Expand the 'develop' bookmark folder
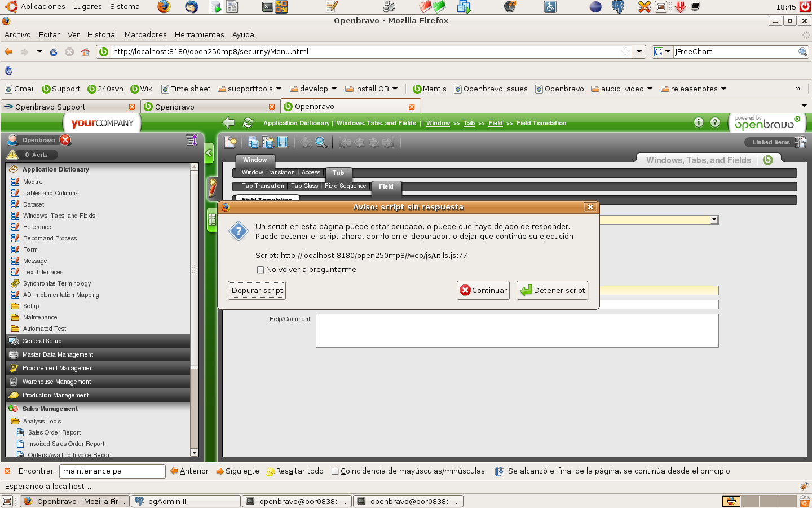This screenshot has height=508, width=812. pyautogui.click(x=313, y=89)
